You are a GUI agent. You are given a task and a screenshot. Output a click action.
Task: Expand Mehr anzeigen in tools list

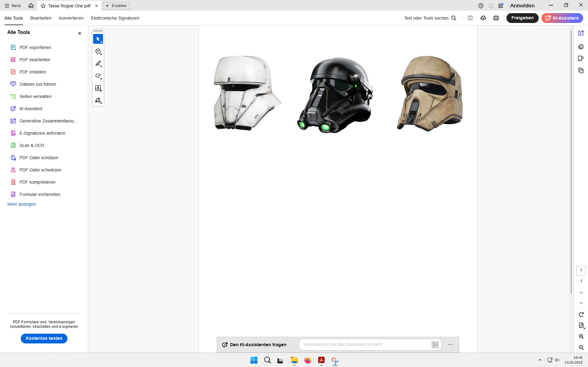point(21,204)
